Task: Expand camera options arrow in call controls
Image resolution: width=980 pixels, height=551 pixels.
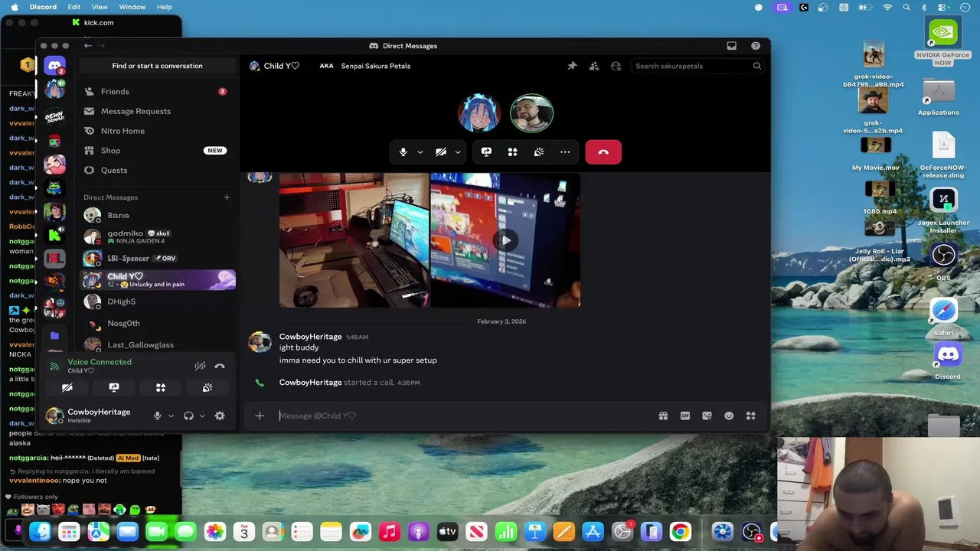Action: (x=458, y=152)
